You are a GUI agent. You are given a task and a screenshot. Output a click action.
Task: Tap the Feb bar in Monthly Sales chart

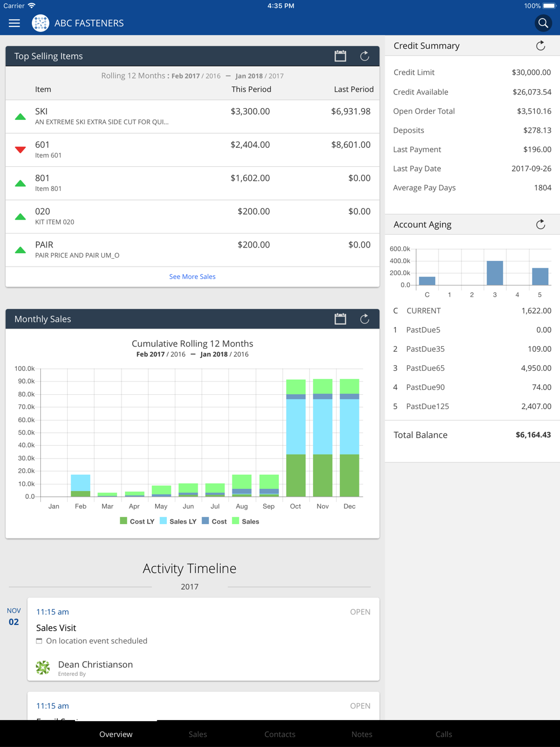pyautogui.click(x=81, y=485)
